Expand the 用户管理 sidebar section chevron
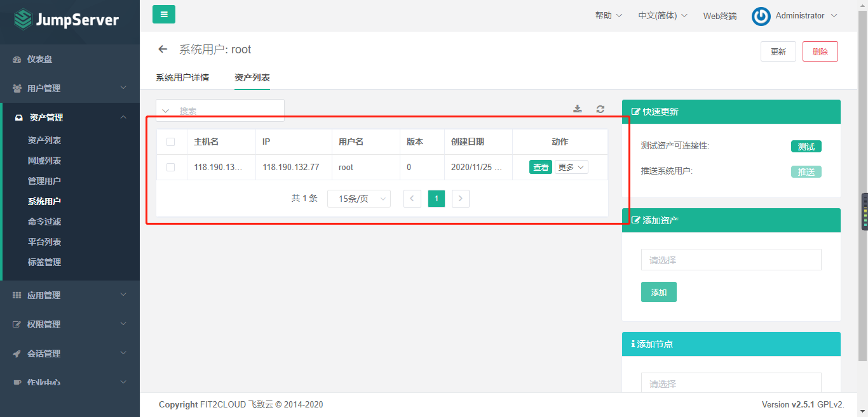 [x=123, y=88]
